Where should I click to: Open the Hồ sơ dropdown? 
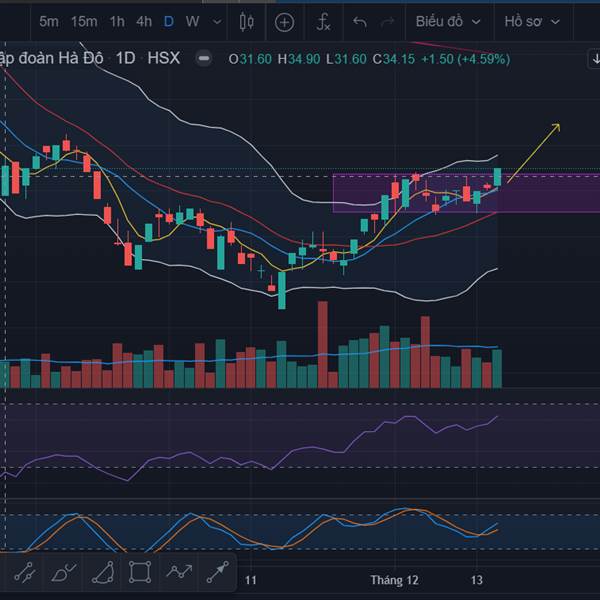click(532, 22)
